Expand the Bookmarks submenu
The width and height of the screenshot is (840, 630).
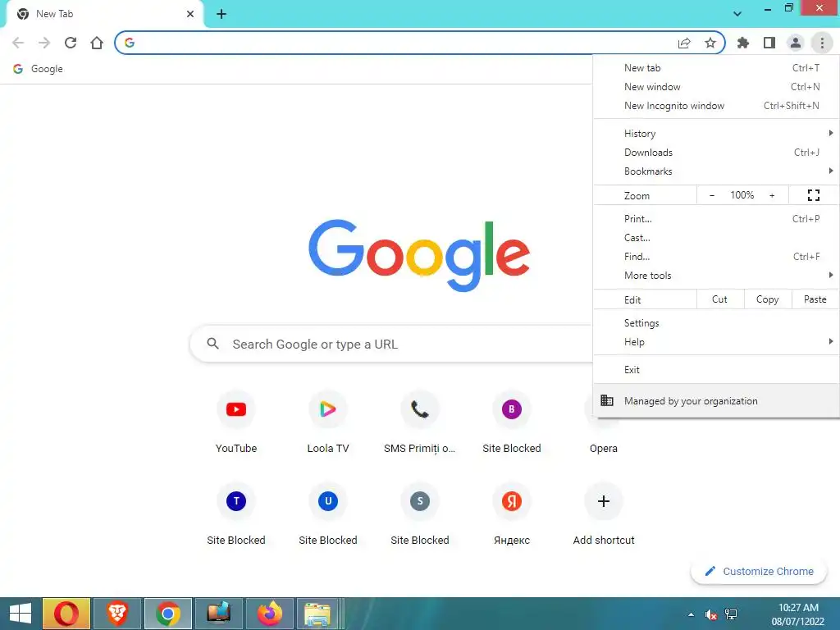tap(716, 171)
